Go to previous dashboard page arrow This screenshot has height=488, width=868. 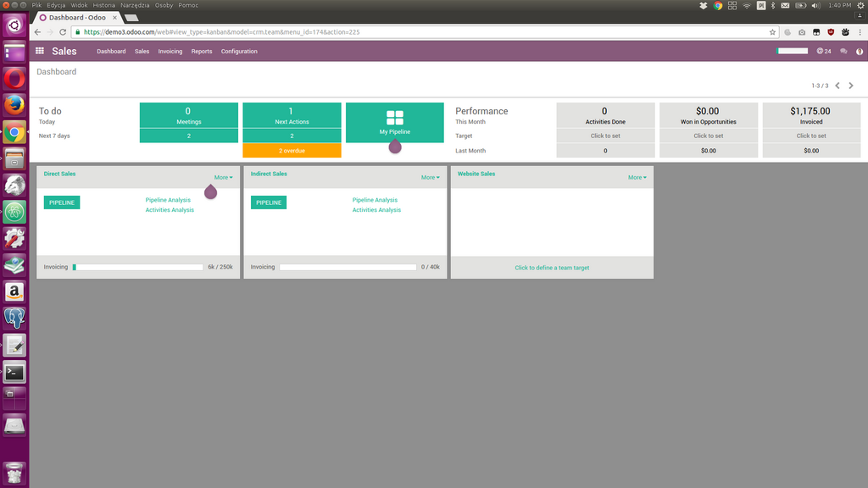837,86
